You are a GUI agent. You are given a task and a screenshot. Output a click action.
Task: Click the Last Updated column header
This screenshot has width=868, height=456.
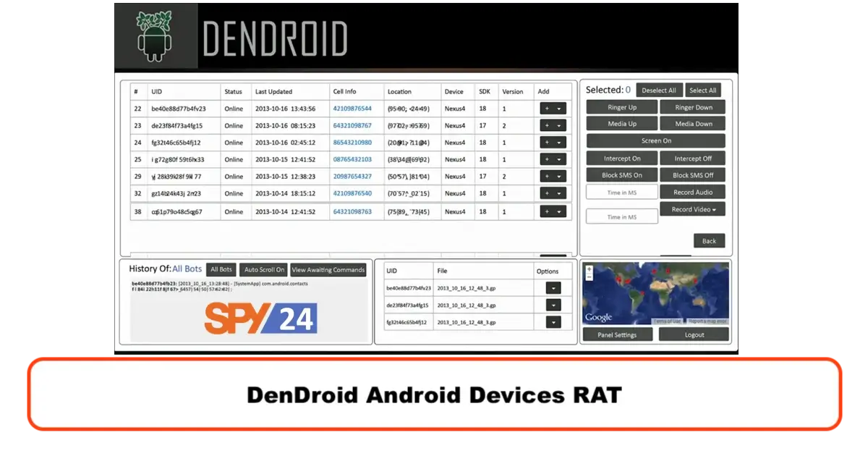273,92
